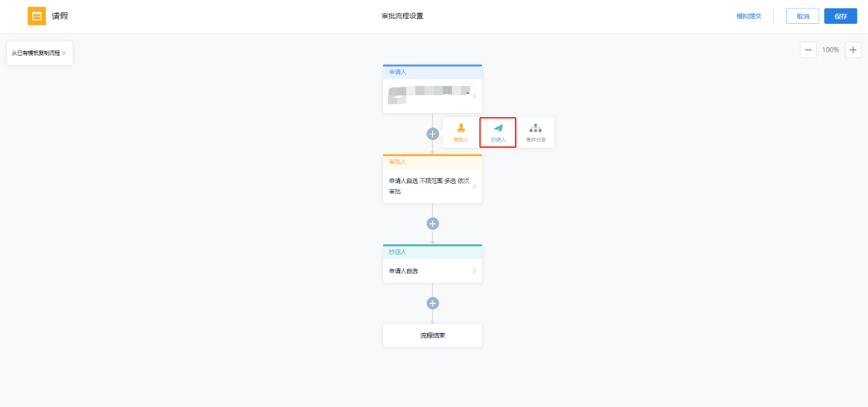Viewport: 868px width, 407px height.
Task: Select the 抄送人 node header
Action: click(432, 251)
